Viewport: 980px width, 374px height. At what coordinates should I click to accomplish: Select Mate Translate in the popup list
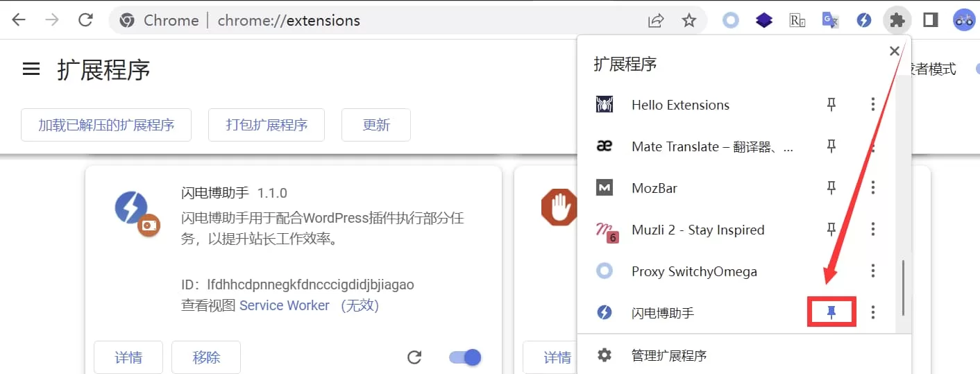[696, 146]
